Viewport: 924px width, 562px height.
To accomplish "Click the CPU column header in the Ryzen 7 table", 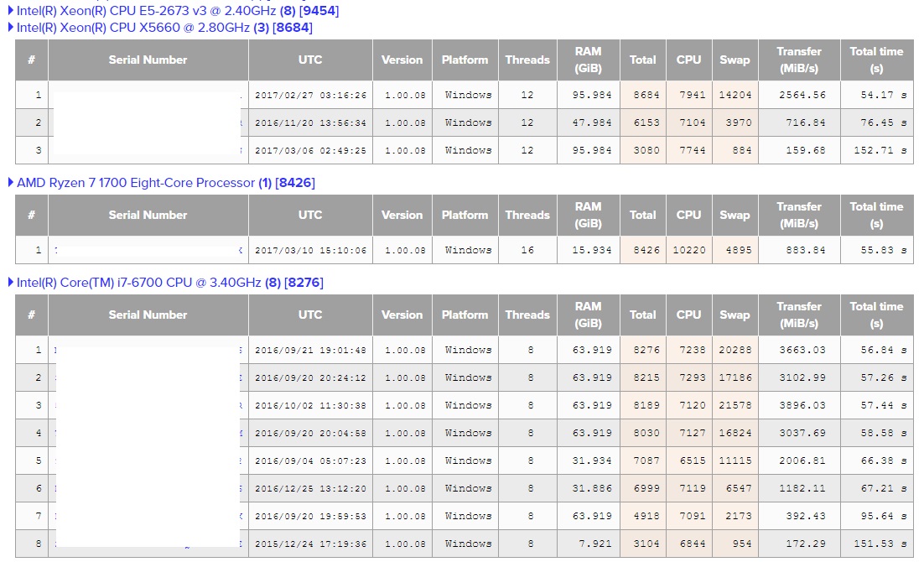I will tap(689, 216).
